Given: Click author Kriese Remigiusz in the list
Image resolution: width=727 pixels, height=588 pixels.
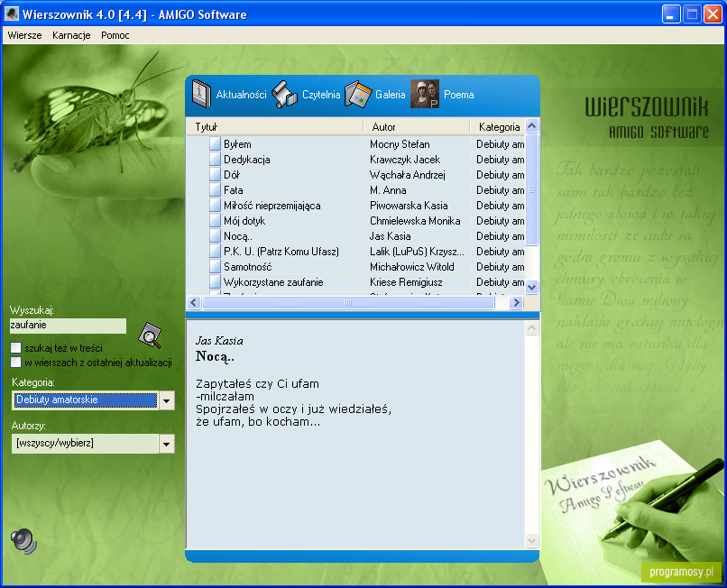Looking at the screenshot, I should (x=406, y=282).
